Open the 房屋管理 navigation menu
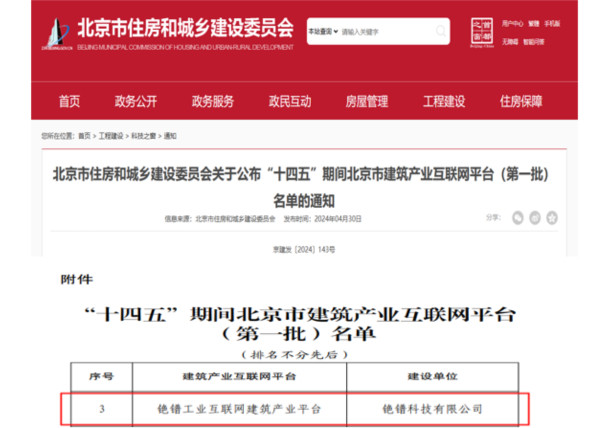This screenshot has height=428, width=610. tap(367, 101)
